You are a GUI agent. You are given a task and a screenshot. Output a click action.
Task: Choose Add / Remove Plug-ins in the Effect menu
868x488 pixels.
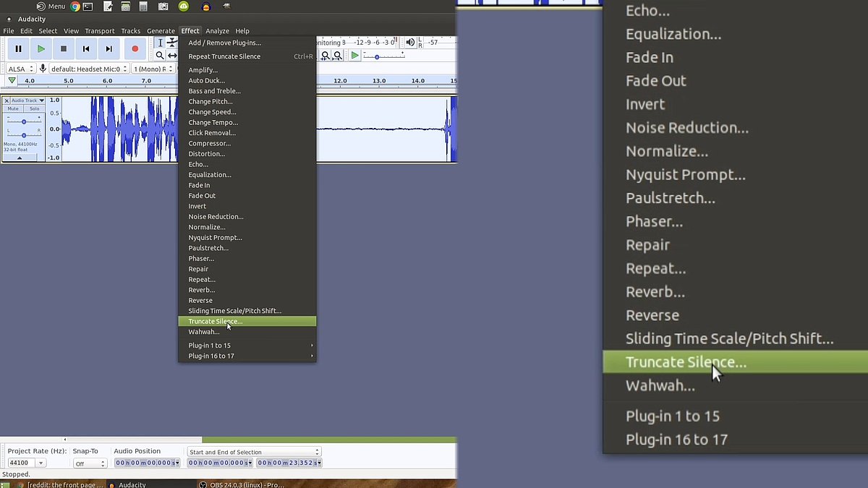click(x=247, y=43)
